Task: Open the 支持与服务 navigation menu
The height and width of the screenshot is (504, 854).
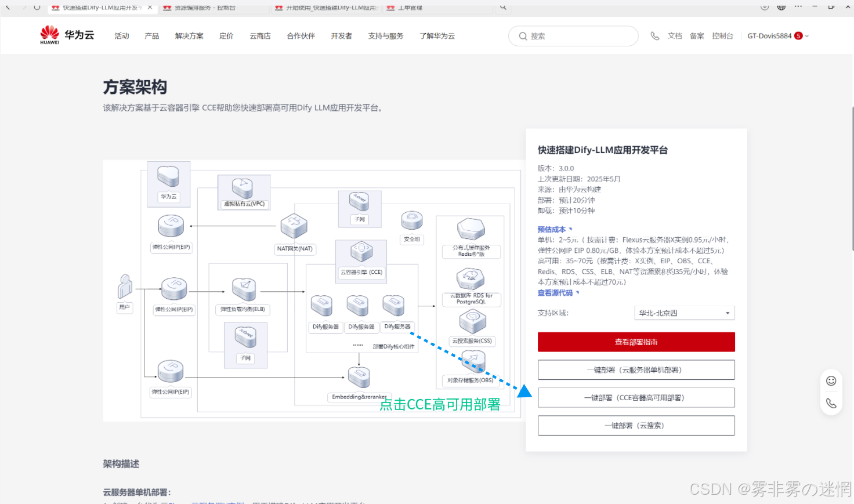Action: pos(386,36)
